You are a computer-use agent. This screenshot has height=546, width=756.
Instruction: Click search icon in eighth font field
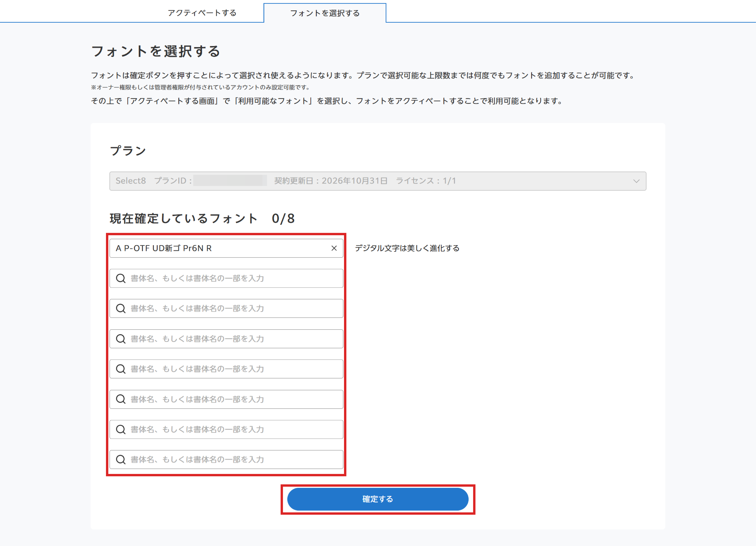click(x=121, y=459)
